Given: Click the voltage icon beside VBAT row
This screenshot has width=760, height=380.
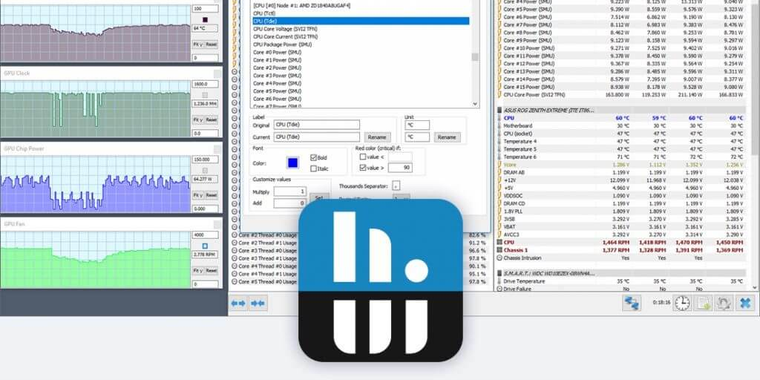Looking at the screenshot, I should coord(500,227).
